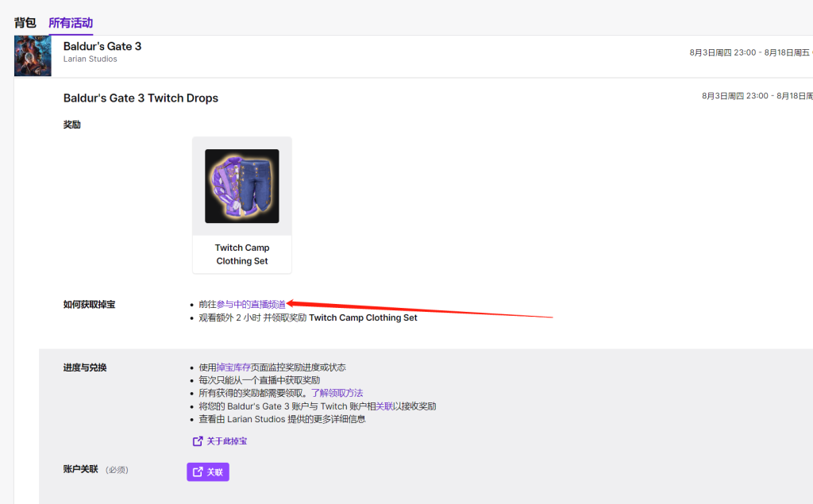813x504 pixels.
Task: Open the 掉宝库存 link
Action: (233, 367)
